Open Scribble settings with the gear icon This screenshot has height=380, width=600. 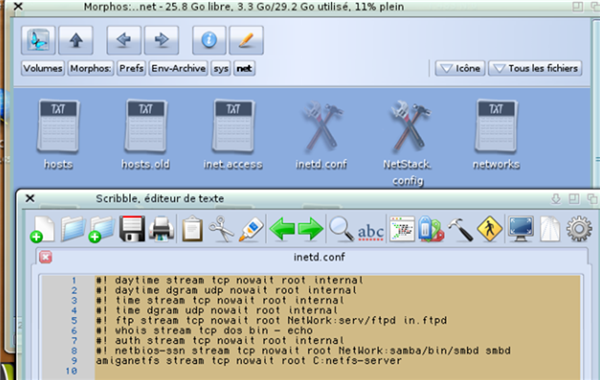(x=579, y=229)
